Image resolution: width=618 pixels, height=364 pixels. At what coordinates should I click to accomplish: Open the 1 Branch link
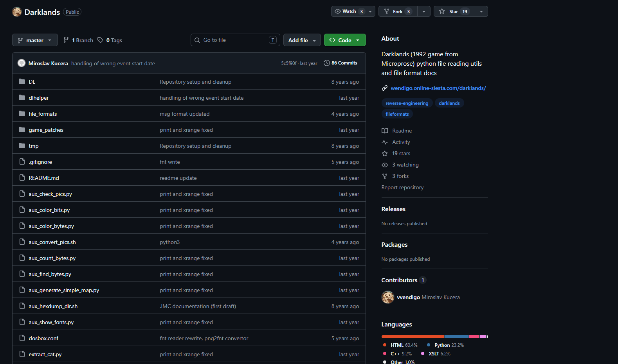78,40
